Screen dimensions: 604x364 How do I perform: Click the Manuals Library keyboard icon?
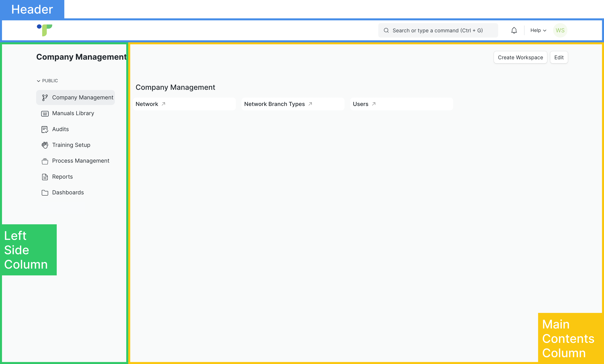[x=45, y=113]
